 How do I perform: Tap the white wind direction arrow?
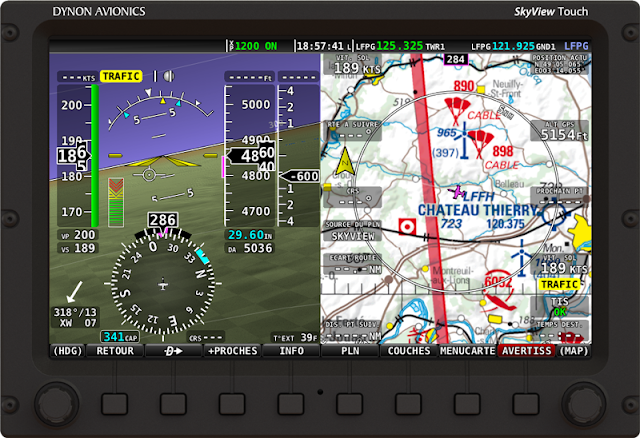coord(74,291)
